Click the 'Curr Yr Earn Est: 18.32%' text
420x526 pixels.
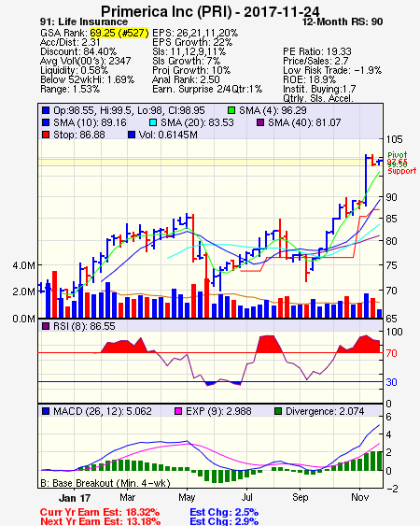[x=100, y=513]
